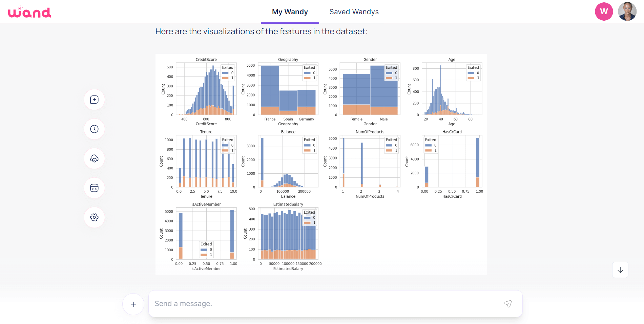
Task: Click into the Send a message field
Action: 325,304
